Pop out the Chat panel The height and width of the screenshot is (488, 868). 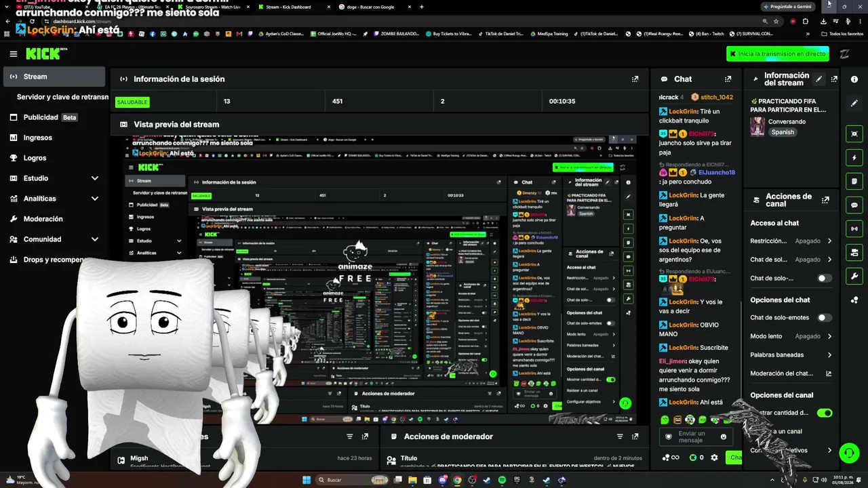728,79
